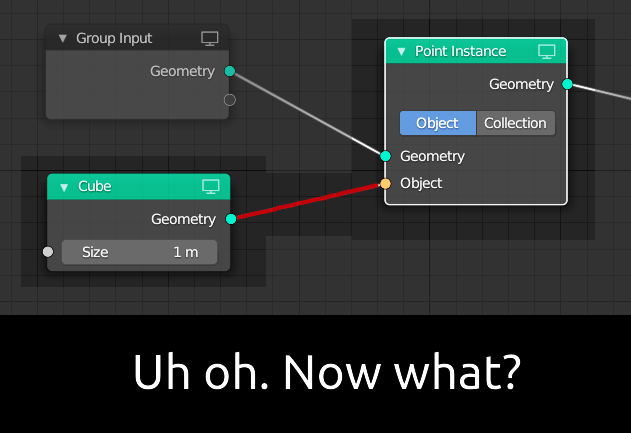
Task: Click the Object input label on Point Instance
Action: coord(421,184)
